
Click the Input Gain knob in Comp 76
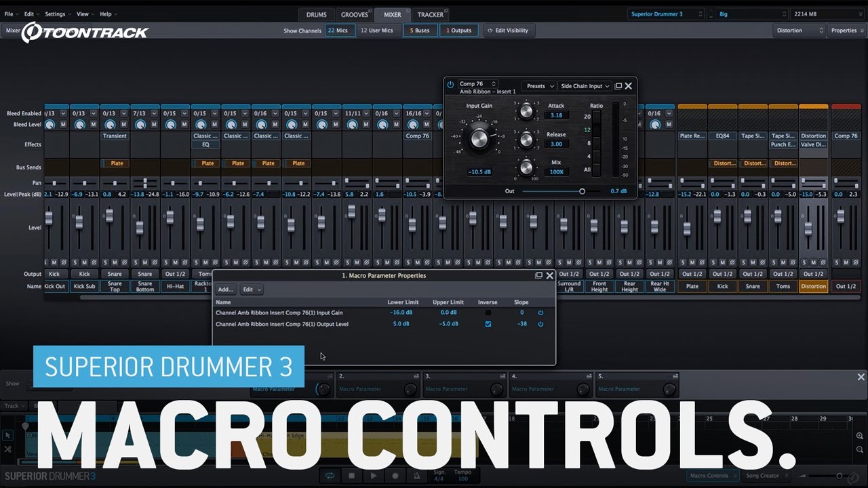point(479,138)
